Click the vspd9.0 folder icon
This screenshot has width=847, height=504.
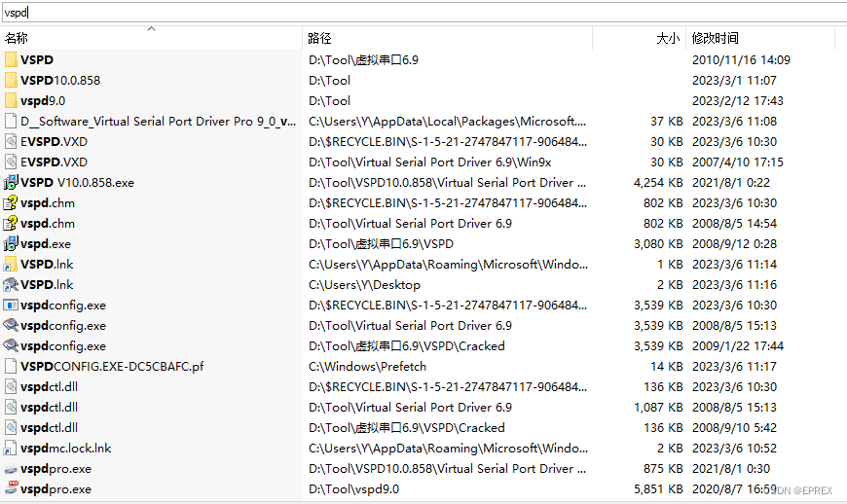pyautogui.click(x=11, y=101)
